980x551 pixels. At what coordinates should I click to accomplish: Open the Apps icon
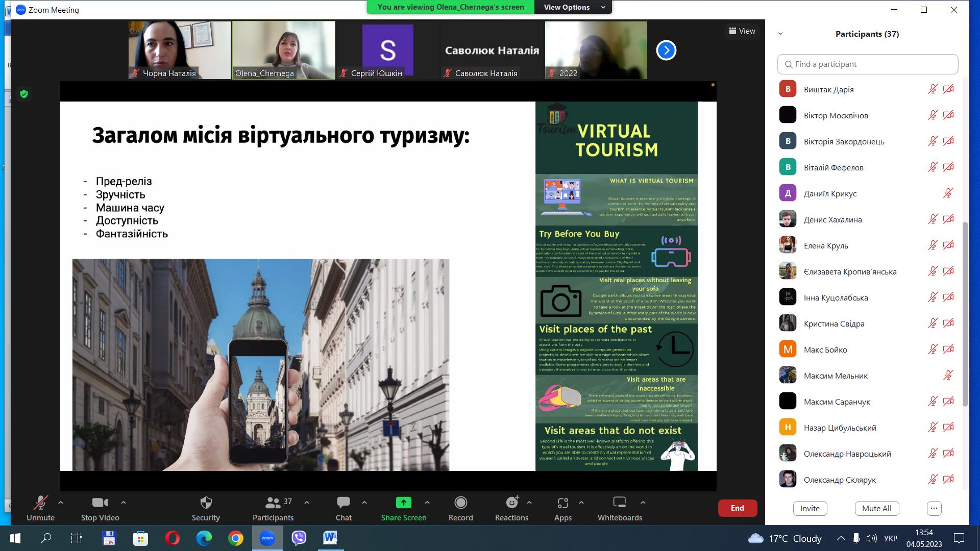(562, 503)
